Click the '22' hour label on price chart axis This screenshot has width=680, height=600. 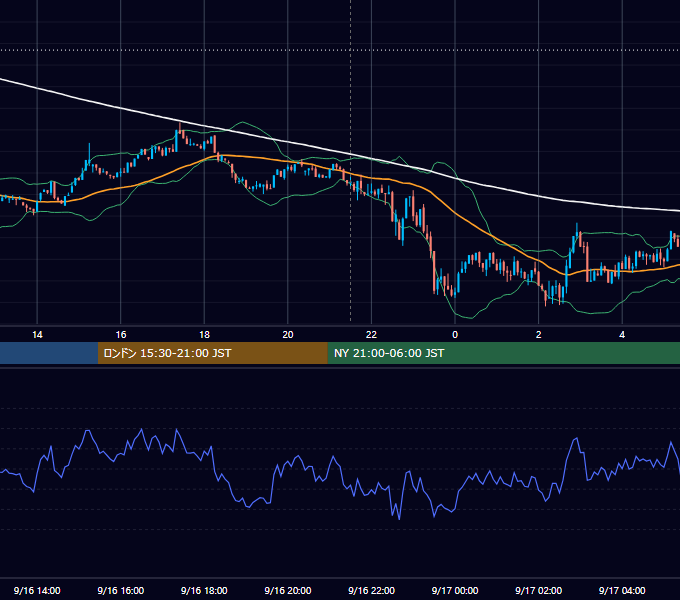pos(371,335)
